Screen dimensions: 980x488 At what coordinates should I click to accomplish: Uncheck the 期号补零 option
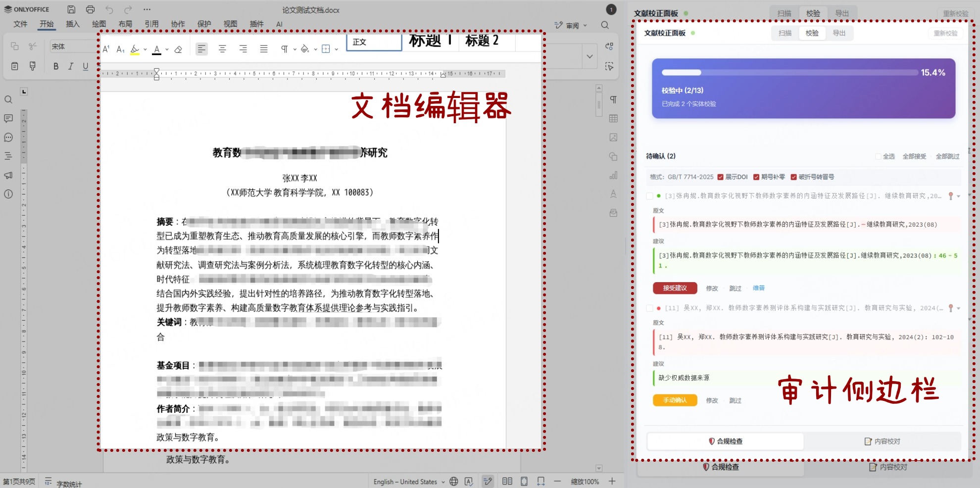[x=756, y=177]
